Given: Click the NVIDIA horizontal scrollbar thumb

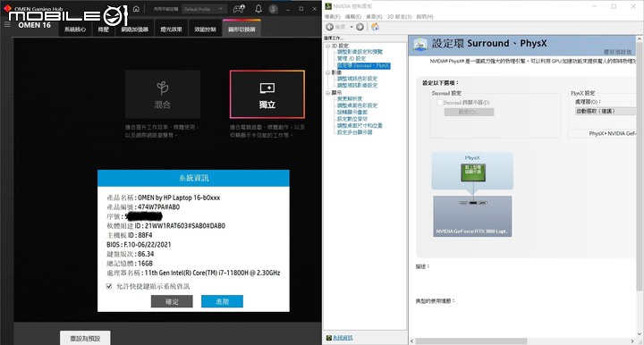Looking at the screenshot, I should click(x=471, y=341).
